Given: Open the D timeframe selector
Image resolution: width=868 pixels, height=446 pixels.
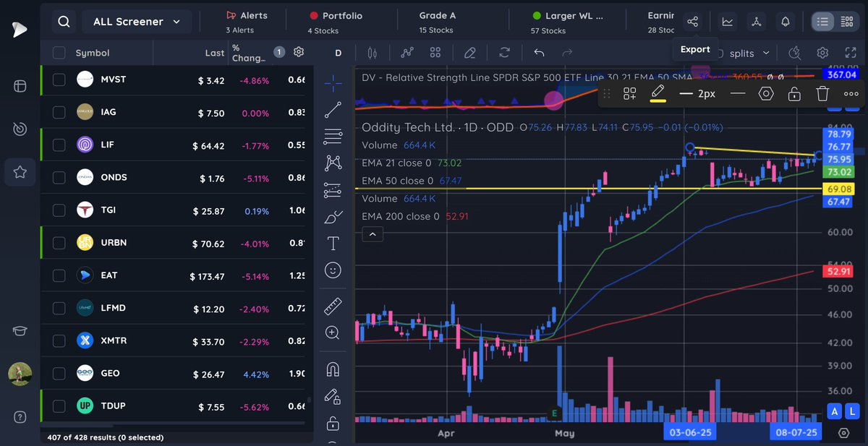Looking at the screenshot, I should click(338, 53).
